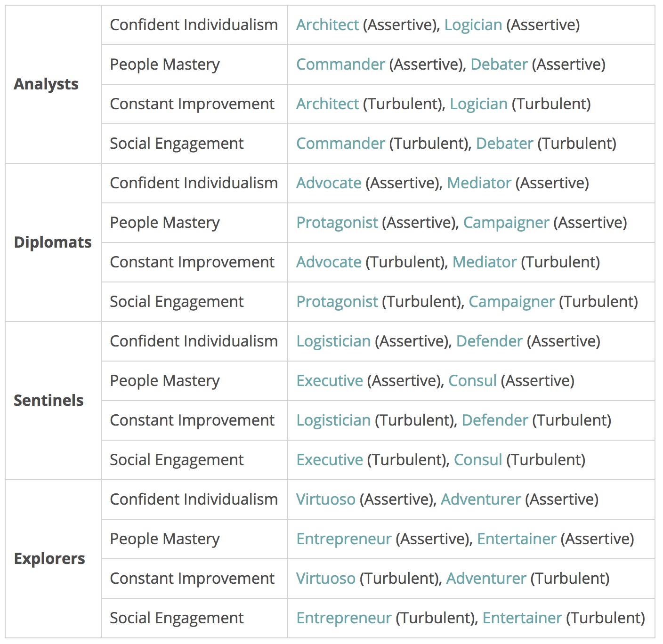This screenshot has height=644, width=663.
Task: Follow the Campaigner link beside Protagonist (Turbulent)
Action: click(511, 302)
